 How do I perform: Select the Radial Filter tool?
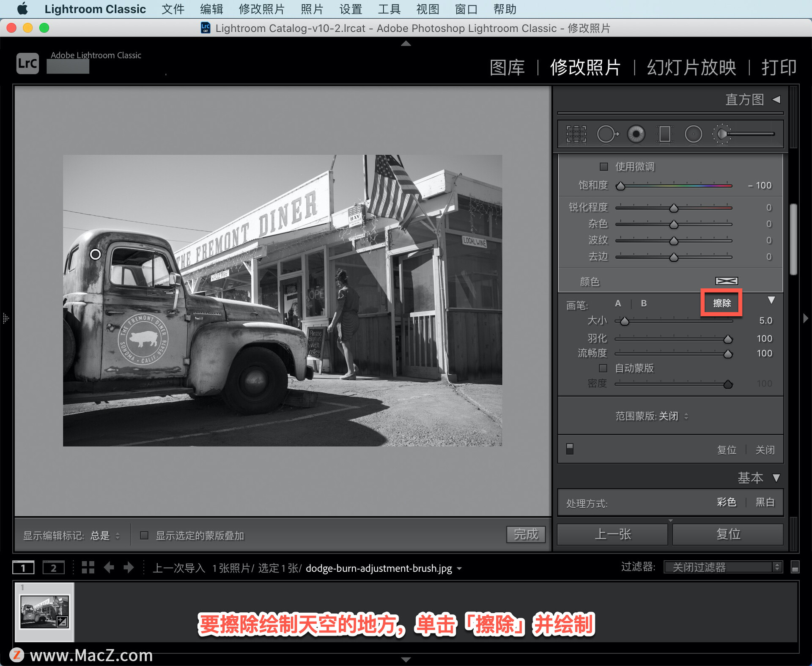[693, 134]
